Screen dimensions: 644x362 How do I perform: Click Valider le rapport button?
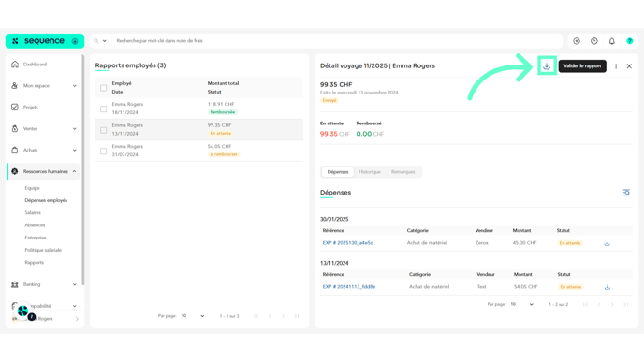(x=582, y=66)
